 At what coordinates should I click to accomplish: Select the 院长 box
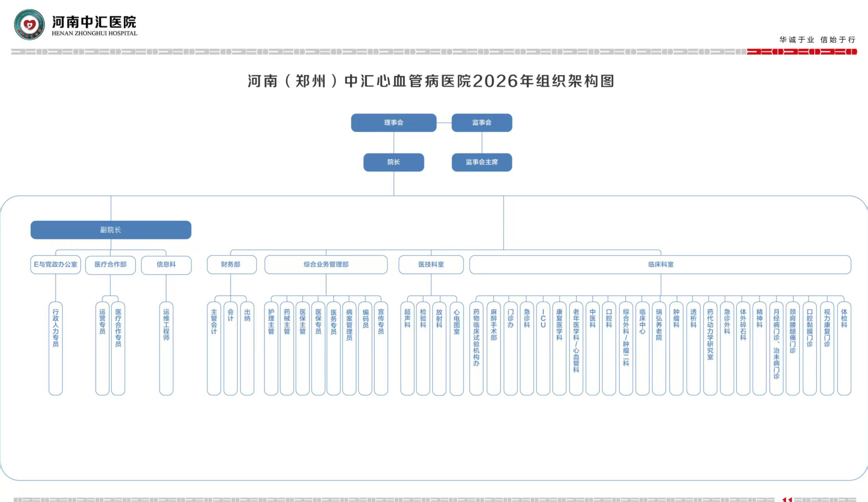[x=394, y=162]
